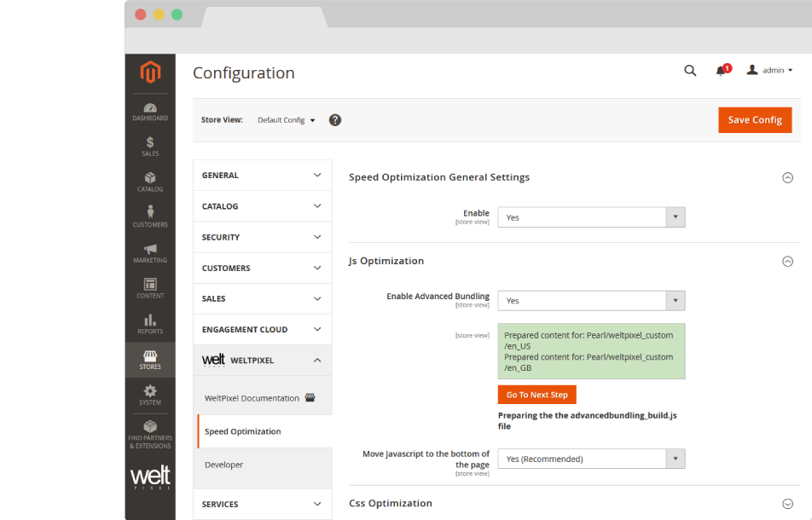Open the Enable setting dropdown

591,217
